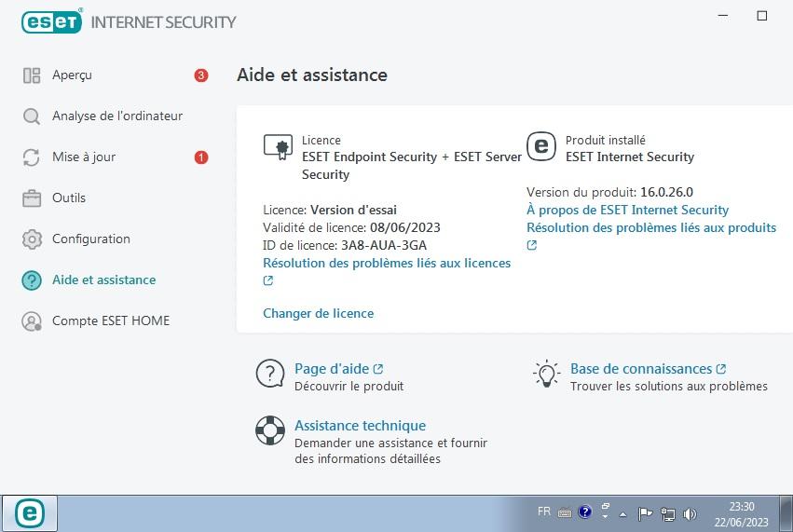
Task: Click the red badge 1 next to Mise à jour
Action: 200,157
